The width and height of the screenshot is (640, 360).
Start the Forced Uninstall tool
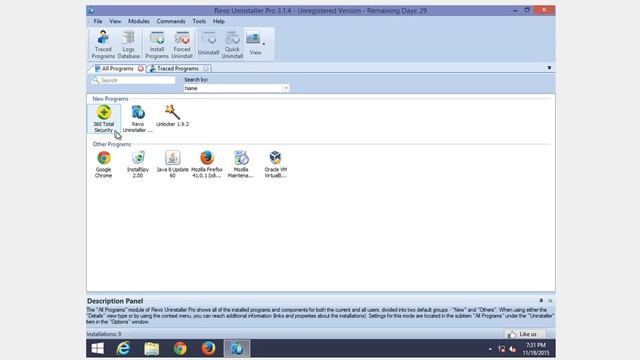tap(182, 44)
